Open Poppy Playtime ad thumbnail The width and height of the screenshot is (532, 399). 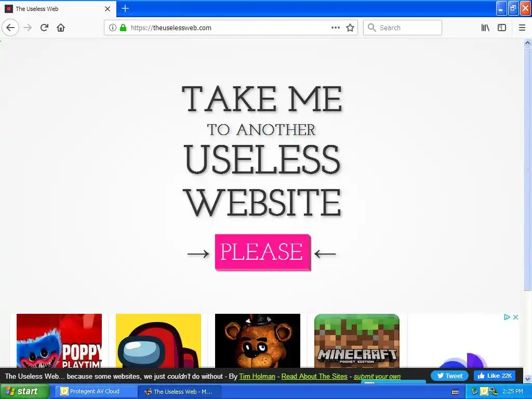[59, 341]
